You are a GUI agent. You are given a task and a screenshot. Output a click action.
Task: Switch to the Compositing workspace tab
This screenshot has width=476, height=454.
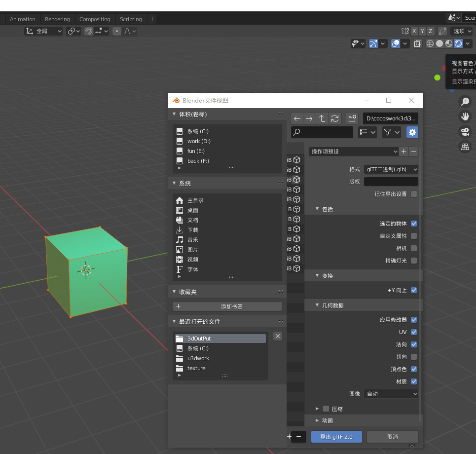click(x=95, y=19)
